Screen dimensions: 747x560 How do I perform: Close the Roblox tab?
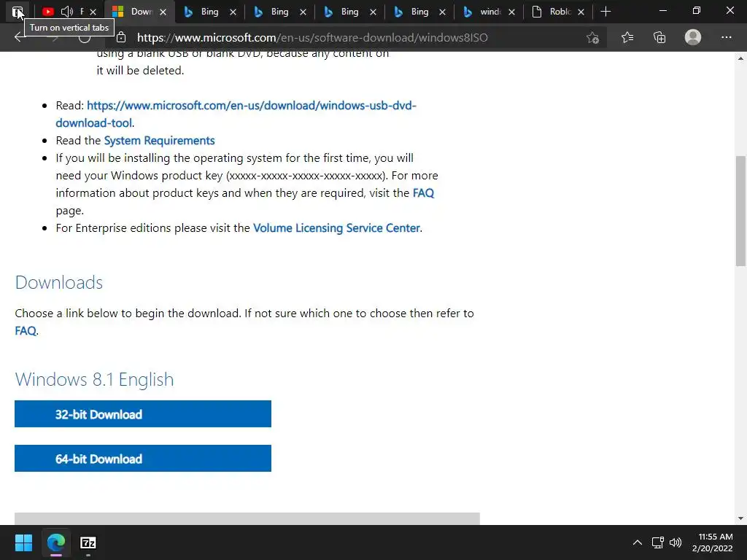(581, 12)
